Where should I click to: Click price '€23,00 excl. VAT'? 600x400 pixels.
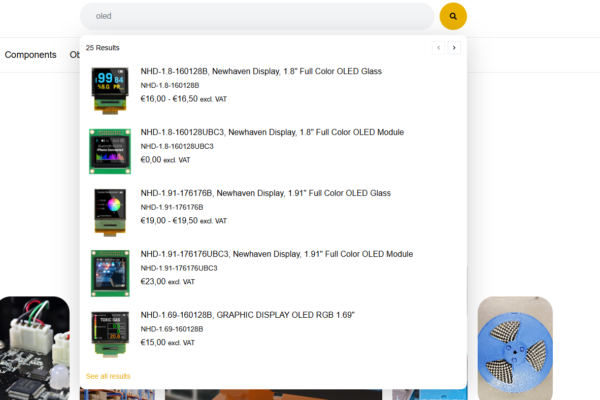tap(168, 281)
